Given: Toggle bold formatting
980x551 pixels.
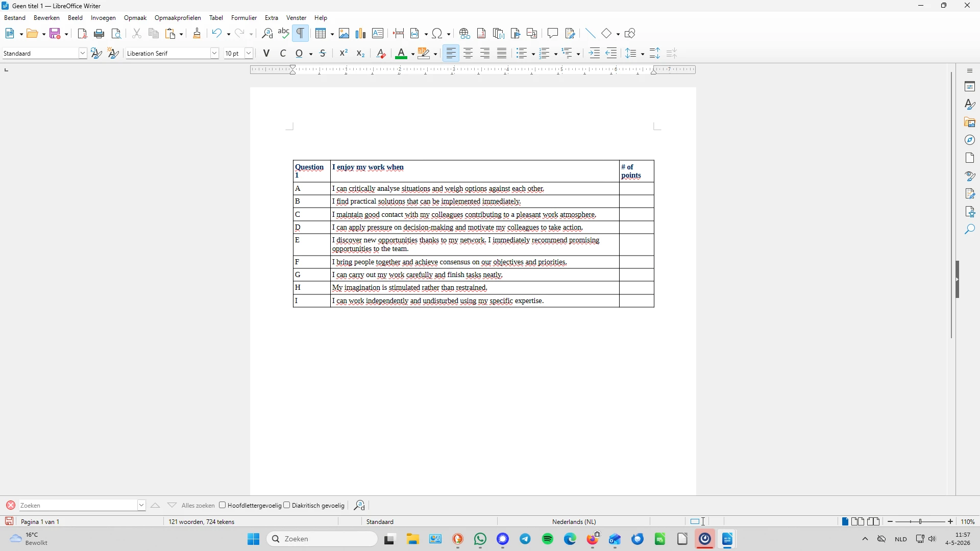Looking at the screenshot, I should (x=266, y=53).
